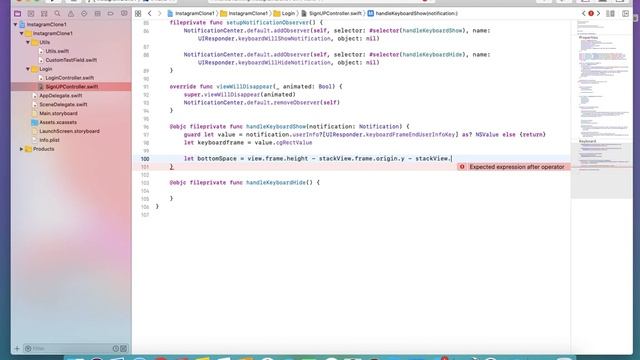The image size is (640, 360).
Task: Collapse the Utils folder
Action: [28, 42]
